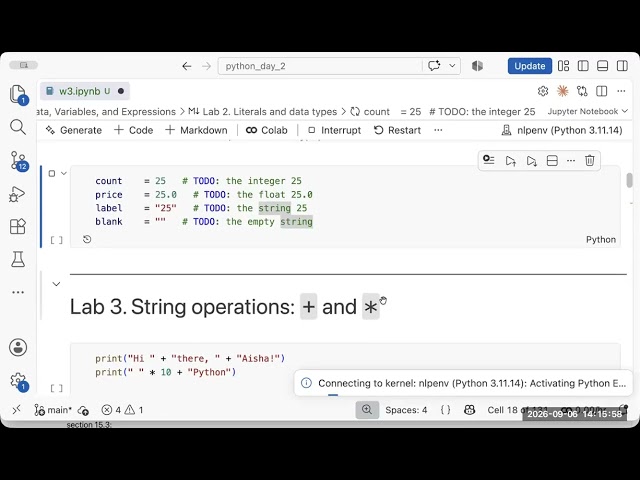Execute above cells icon
Viewport: 640px width, 480px height.
pyautogui.click(x=510, y=160)
